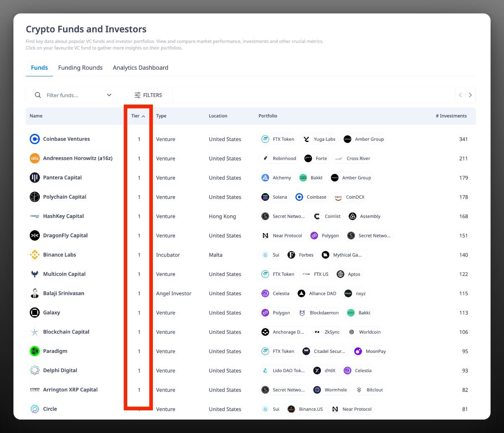Viewport: 504px width, 433px height.
Task: Select the Alchemy portfolio chip
Action: coord(276,178)
